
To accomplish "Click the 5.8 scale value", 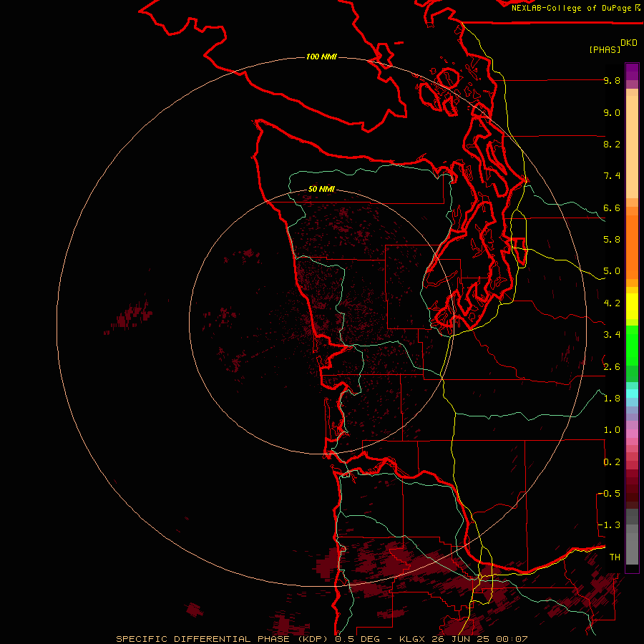I will pyautogui.click(x=612, y=240).
